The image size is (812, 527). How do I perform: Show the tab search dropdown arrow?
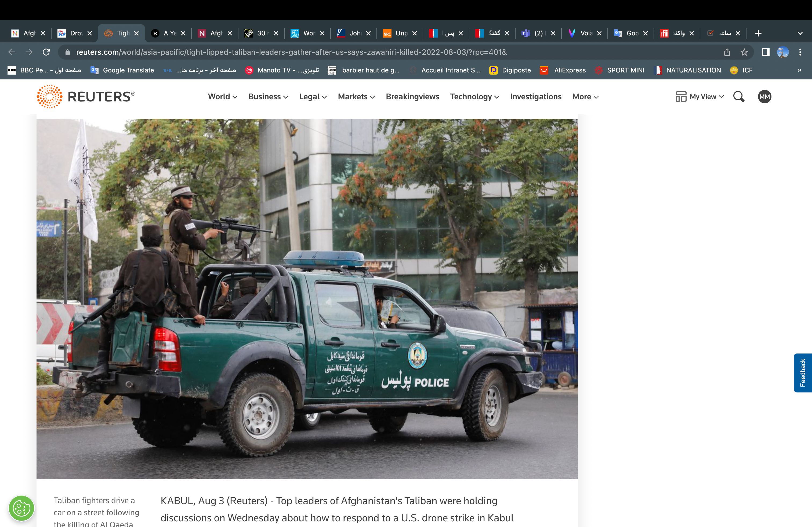[800, 33]
